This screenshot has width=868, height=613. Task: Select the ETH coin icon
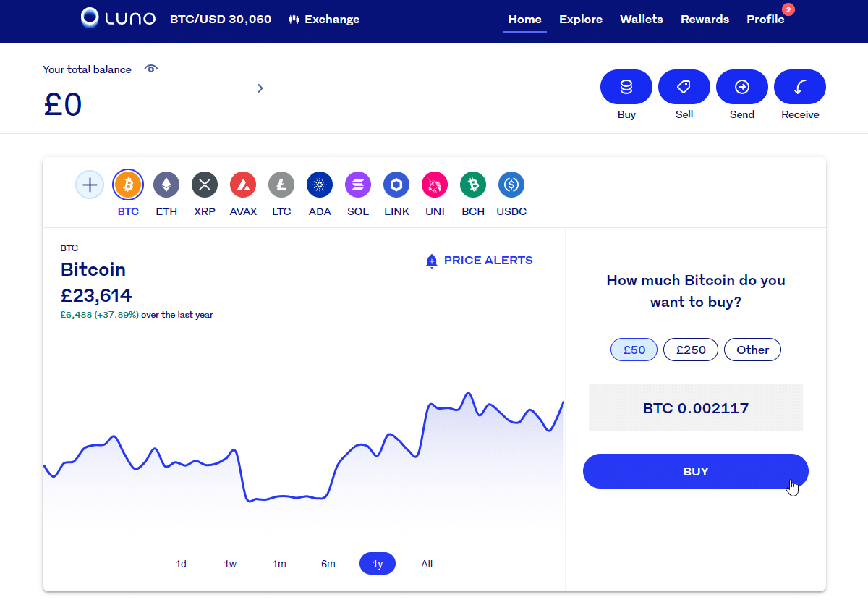pos(166,185)
